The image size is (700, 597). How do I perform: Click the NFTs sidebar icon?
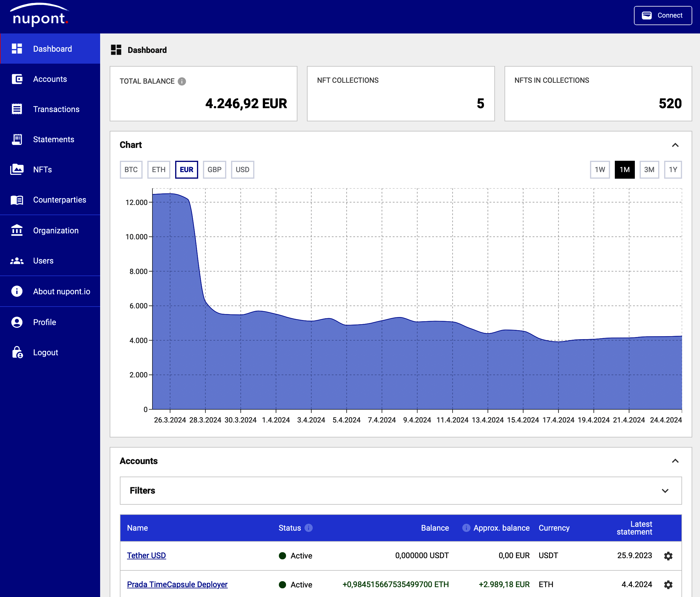point(17,169)
